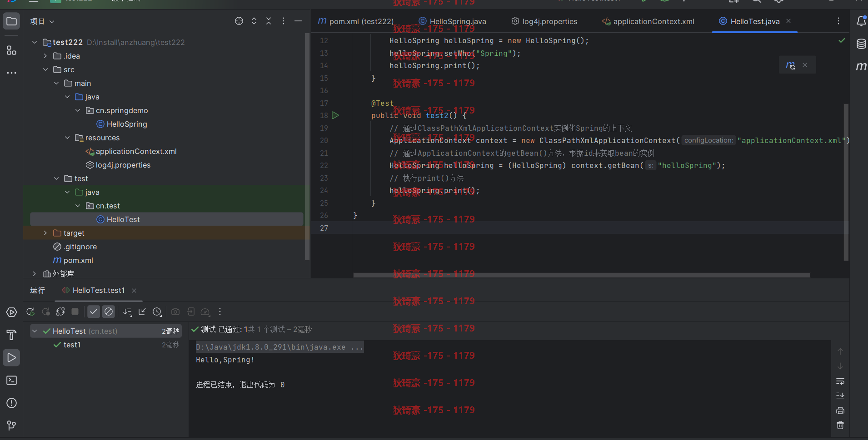Screen dimensions: 868x440
Task: Open the Notifications bell icon
Action: pos(861,21)
